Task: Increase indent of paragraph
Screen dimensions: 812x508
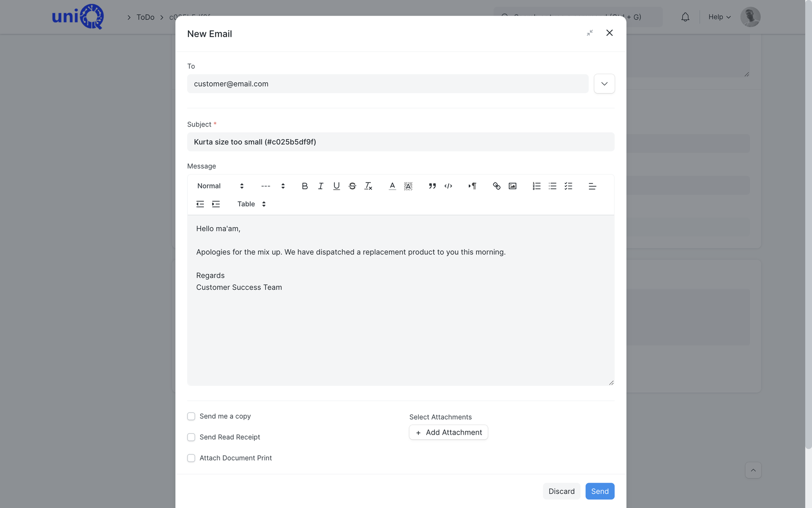Action: click(216, 204)
